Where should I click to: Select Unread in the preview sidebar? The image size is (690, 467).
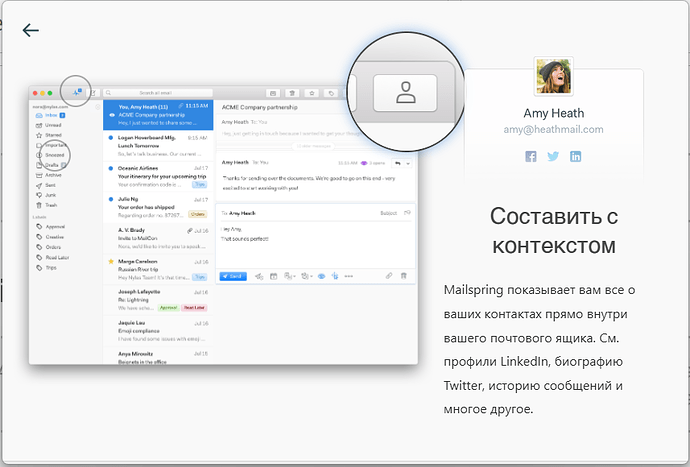click(48, 125)
